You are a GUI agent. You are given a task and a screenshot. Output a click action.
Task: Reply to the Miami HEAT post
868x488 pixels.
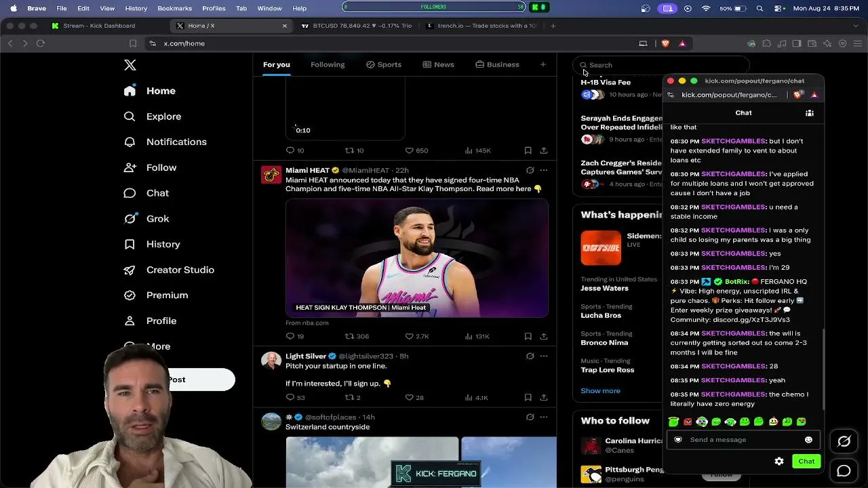point(295,336)
